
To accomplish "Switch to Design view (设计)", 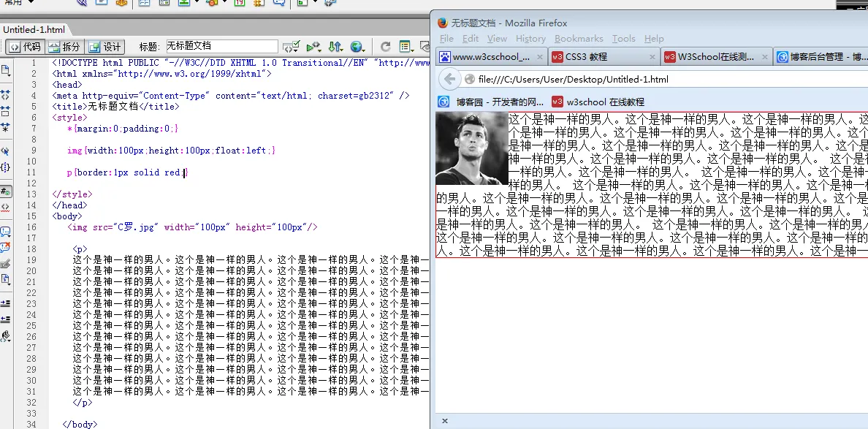I will pyautogui.click(x=105, y=47).
